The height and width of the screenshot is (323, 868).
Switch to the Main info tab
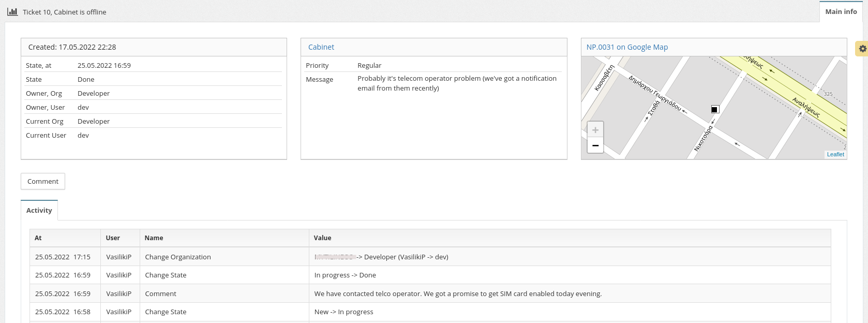coord(841,11)
